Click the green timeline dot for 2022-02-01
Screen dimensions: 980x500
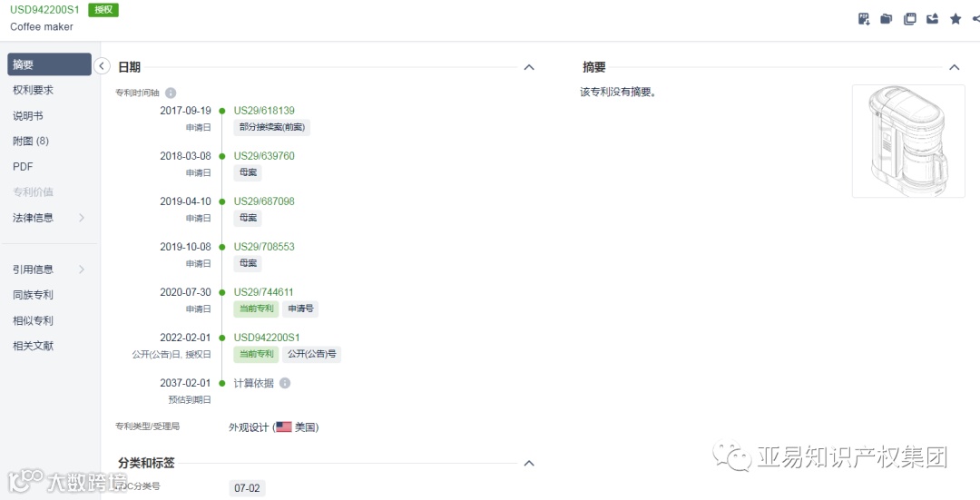pos(222,338)
